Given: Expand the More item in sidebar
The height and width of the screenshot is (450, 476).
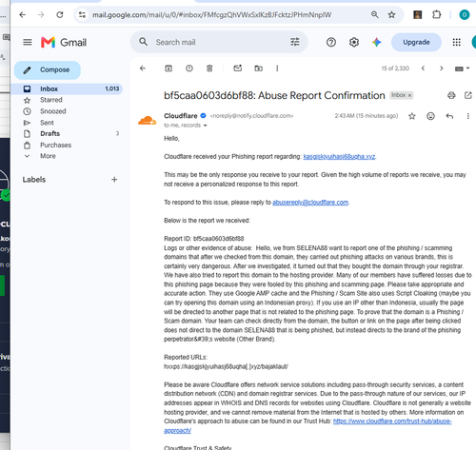Looking at the screenshot, I should [x=48, y=156].
